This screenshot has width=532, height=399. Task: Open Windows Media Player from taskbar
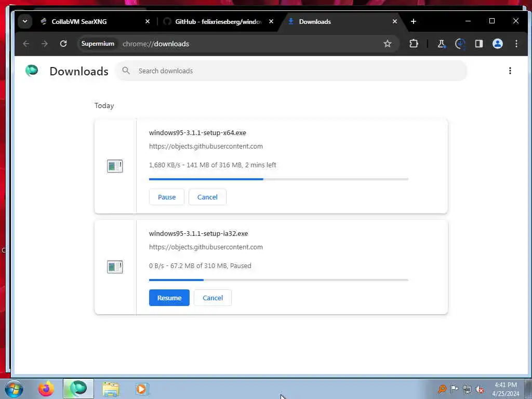[141, 389]
